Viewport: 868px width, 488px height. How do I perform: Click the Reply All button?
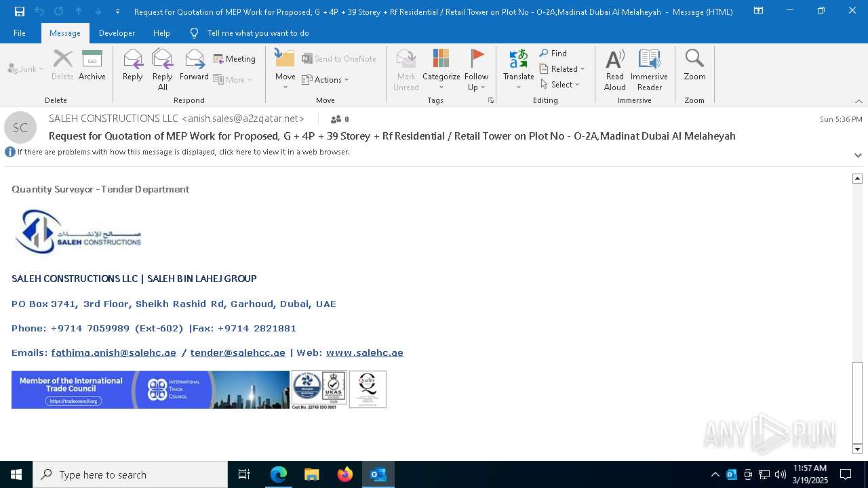[163, 69]
